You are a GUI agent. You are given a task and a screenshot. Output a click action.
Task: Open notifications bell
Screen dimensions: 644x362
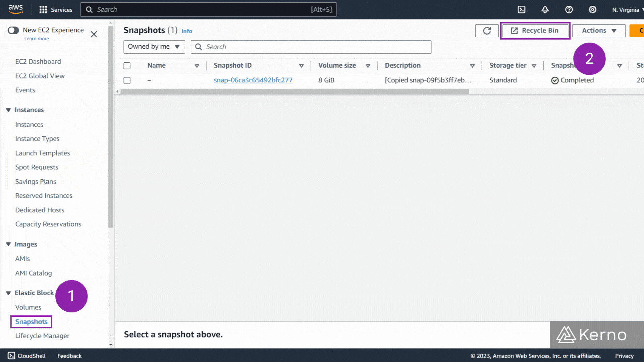pos(545,10)
